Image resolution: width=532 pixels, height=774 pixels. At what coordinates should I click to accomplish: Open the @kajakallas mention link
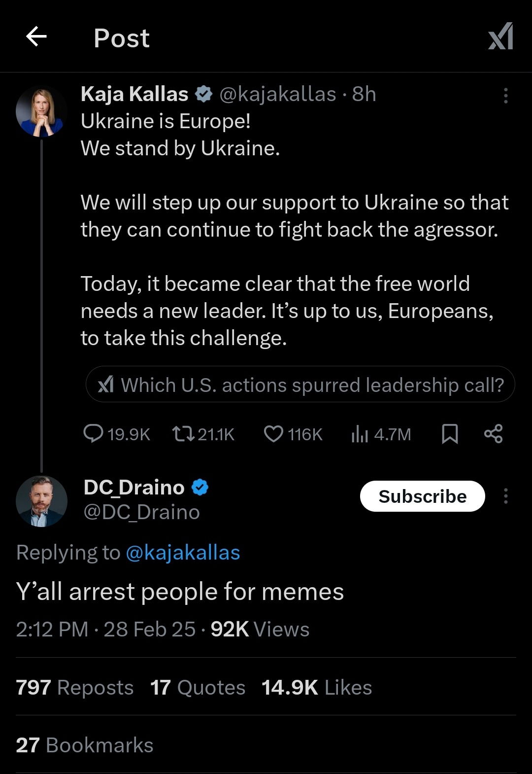click(183, 553)
